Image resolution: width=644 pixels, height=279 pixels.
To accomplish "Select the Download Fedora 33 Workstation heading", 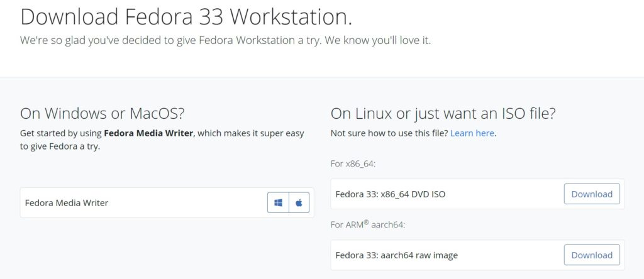I will click(186, 17).
